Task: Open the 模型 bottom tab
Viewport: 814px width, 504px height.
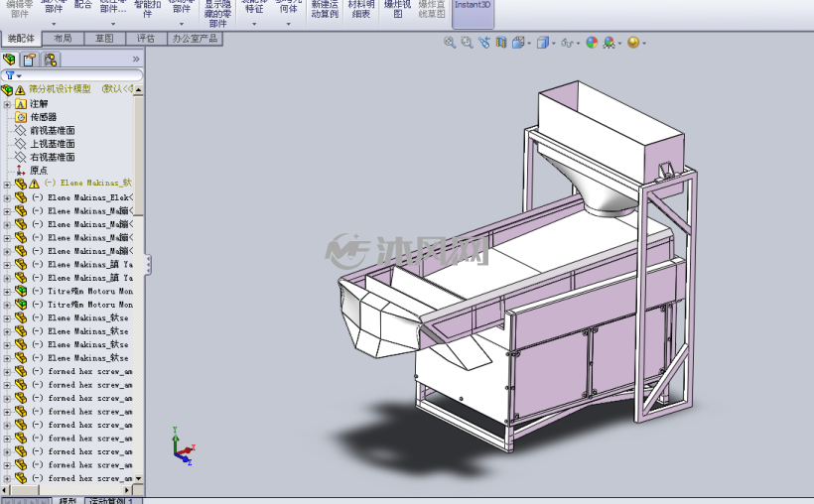Action: click(68, 500)
